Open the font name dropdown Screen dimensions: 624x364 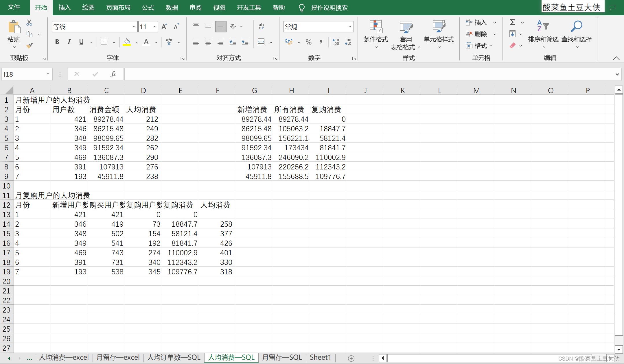pyautogui.click(x=134, y=27)
